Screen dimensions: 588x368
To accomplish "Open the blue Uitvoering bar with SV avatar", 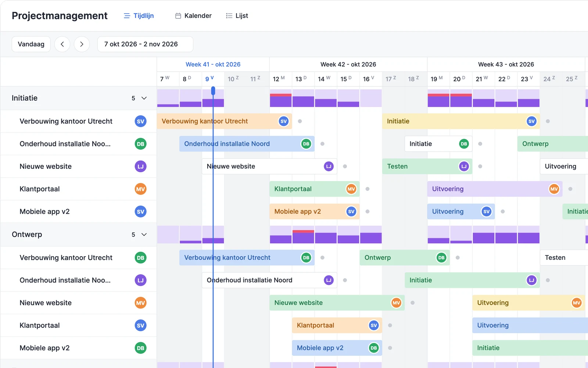I will 461,212.
